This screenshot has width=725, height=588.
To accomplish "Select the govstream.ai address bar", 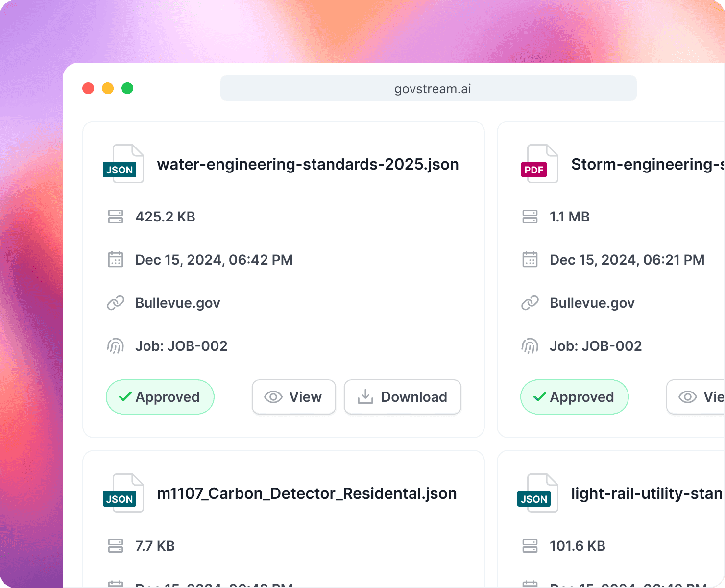I will click(428, 88).
